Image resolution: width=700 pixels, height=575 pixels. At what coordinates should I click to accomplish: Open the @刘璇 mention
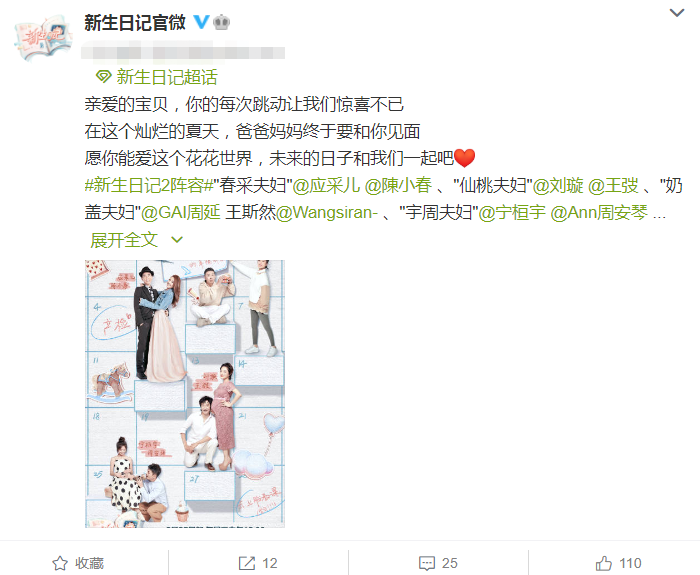coord(558,185)
